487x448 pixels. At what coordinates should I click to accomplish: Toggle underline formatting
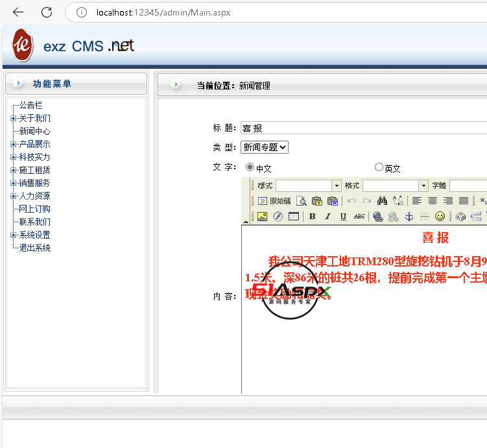click(343, 217)
